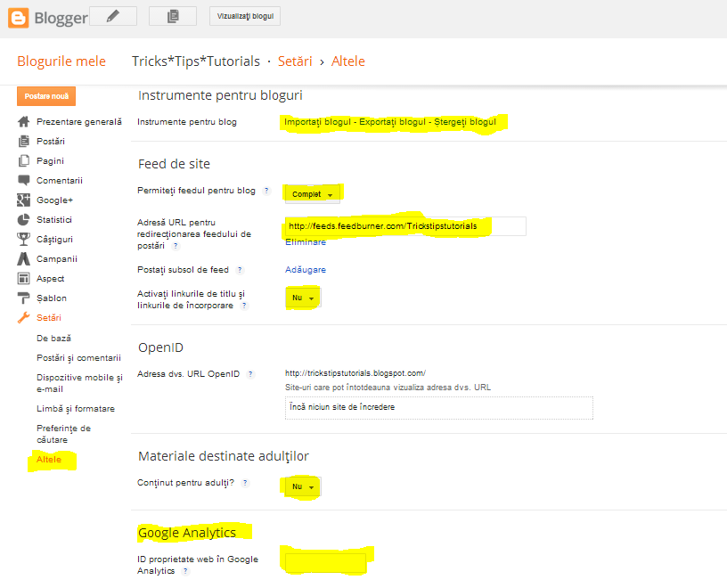The height and width of the screenshot is (588, 727).
Task: Click the OpenID blogspot URL text
Action: 355,372
